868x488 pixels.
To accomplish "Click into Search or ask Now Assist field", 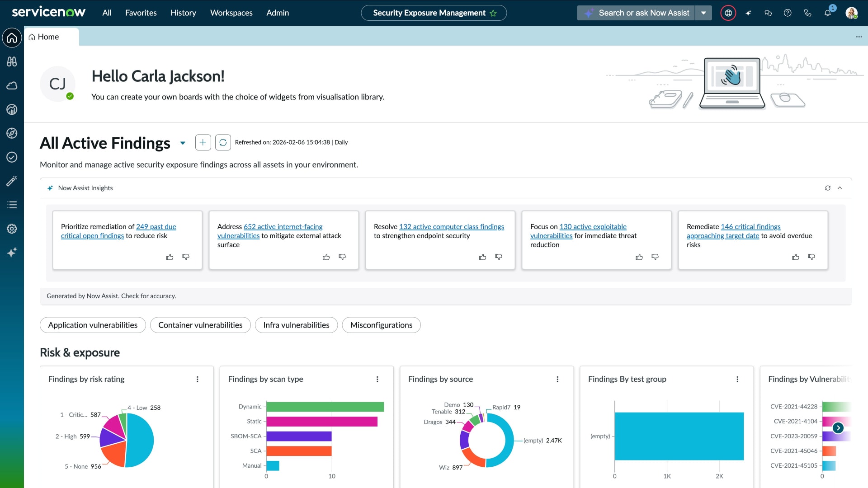I will coord(642,13).
